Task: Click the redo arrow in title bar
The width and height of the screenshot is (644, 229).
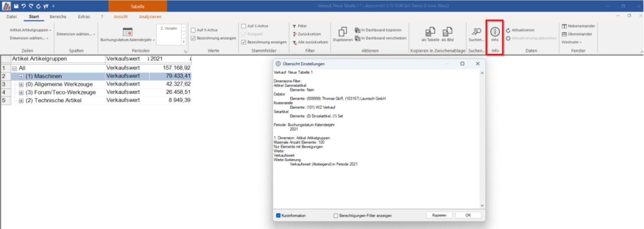Action: click(31, 6)
